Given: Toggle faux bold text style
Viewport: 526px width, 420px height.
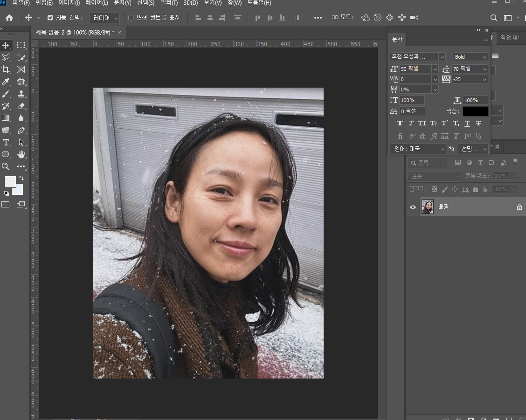Looking at the screenshot, I should tap(400, 124).
